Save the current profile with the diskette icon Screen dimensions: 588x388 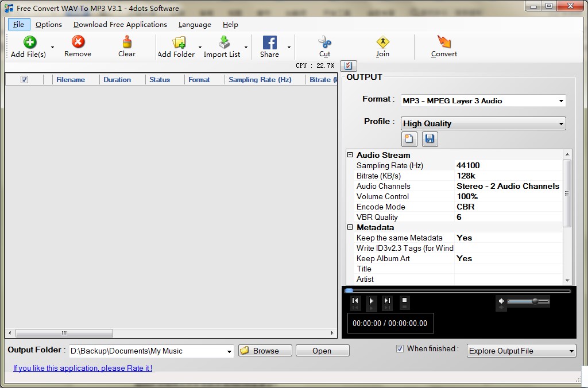[x=430, y=138]
